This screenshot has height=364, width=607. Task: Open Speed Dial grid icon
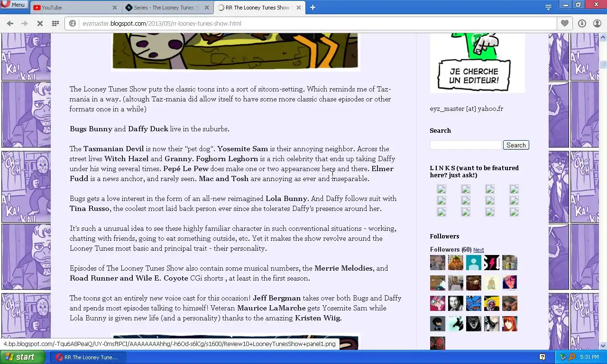55,23
